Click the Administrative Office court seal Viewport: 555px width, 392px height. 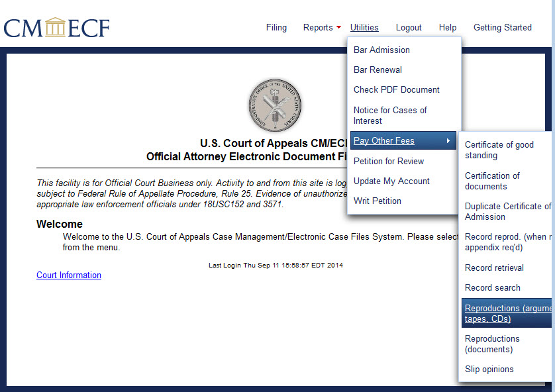tap(274, 105)
